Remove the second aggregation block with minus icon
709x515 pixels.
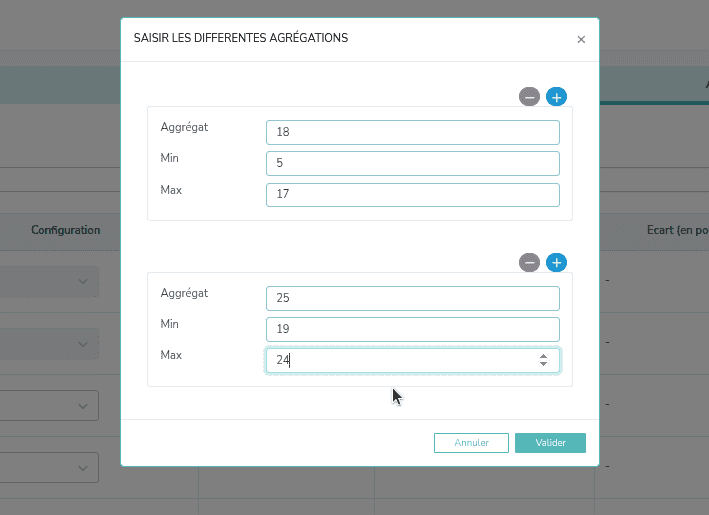[x=530, y=263]
